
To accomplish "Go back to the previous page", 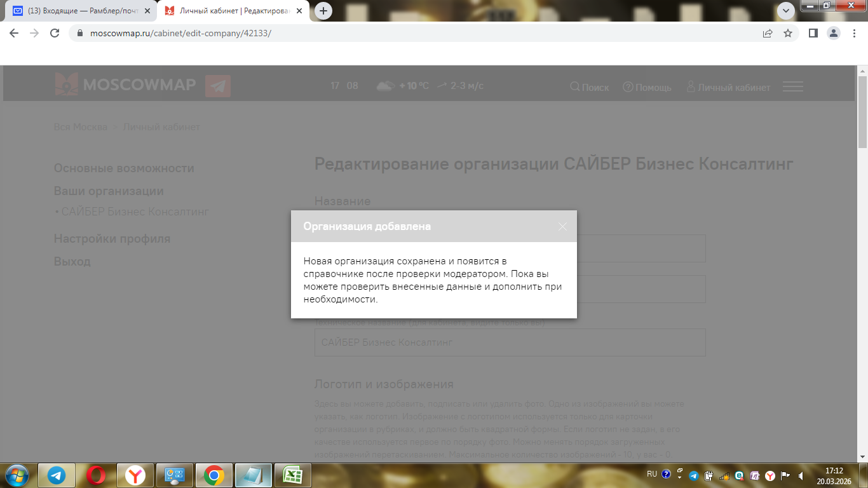I will [14, 33].
